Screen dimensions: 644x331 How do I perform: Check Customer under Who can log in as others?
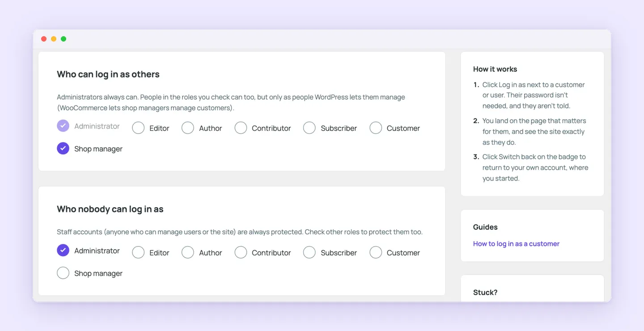[x=376, y=128]
